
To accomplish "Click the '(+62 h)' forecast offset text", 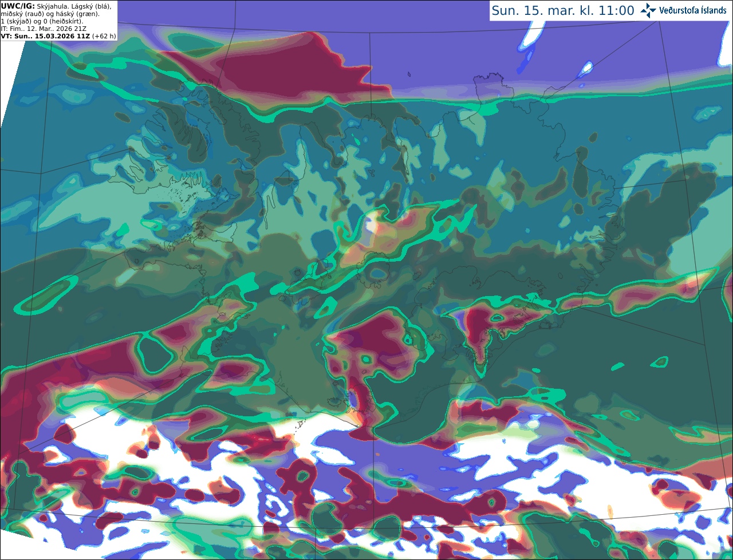I will coord(104,36).
